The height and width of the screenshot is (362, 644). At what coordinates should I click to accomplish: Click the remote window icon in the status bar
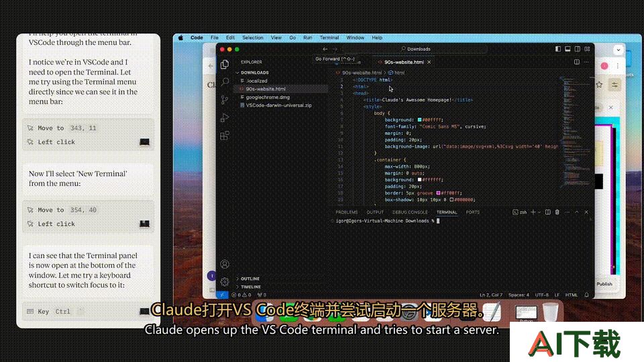[x=222, y=295]
